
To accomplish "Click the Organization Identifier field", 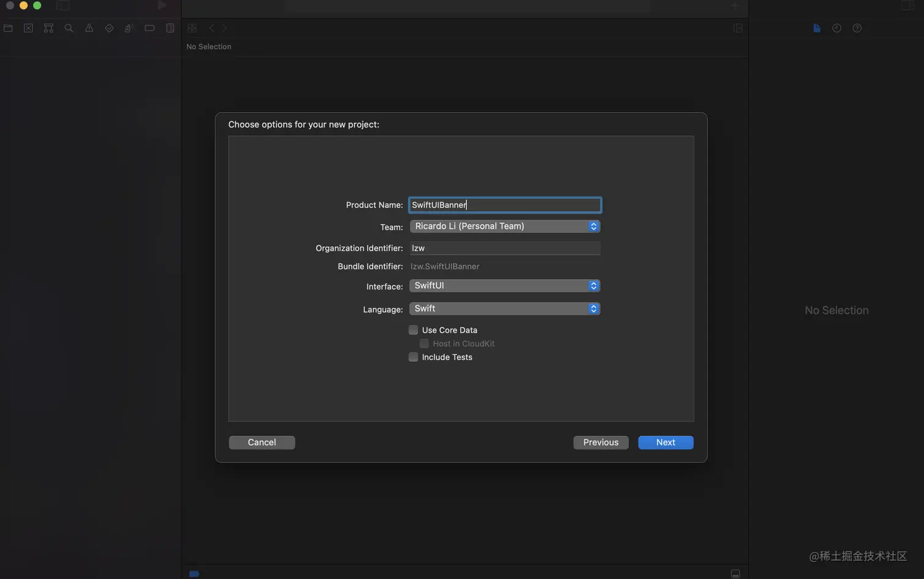I will [505, 248].
